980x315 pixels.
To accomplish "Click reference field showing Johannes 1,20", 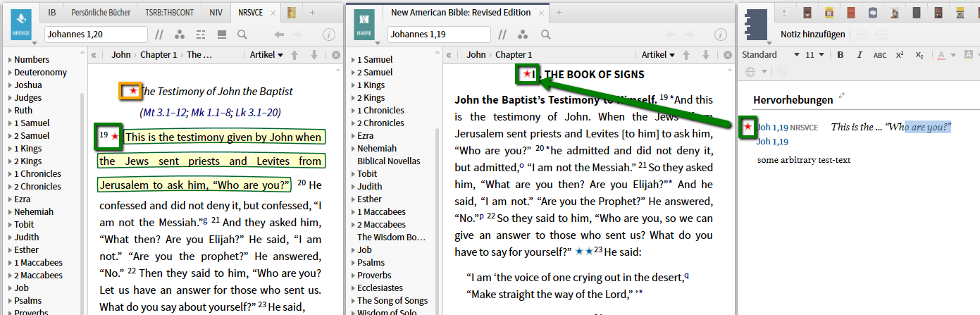I will click(96, 35).
